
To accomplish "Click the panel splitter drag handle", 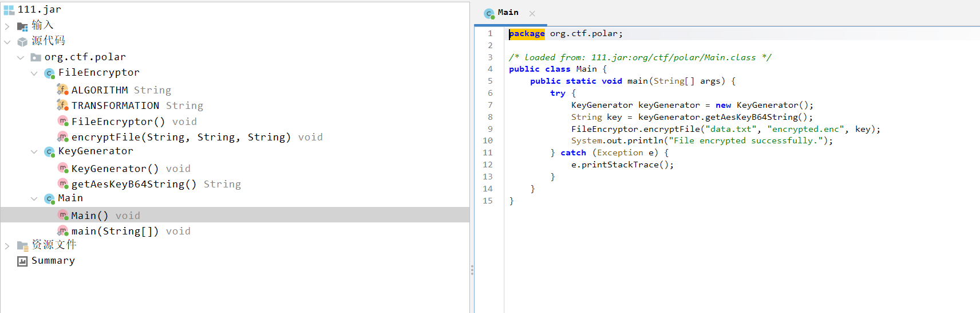I will 472,269.
